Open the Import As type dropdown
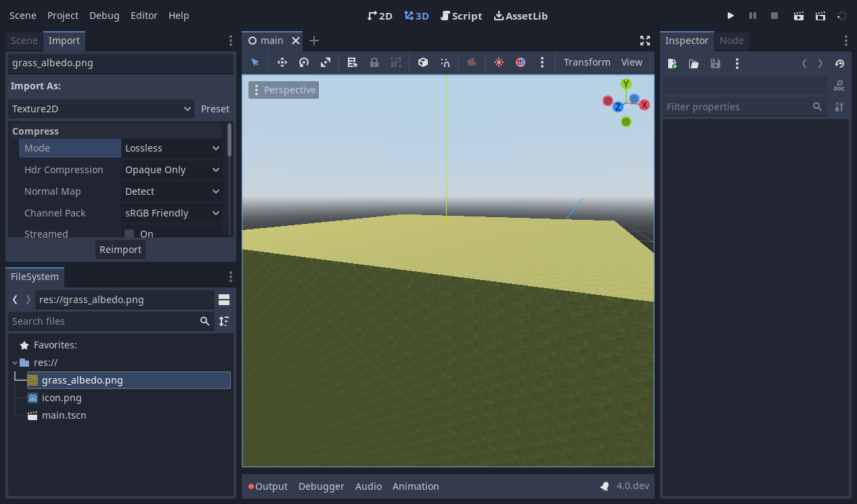 pyautogui.click(x=100, y=108)
